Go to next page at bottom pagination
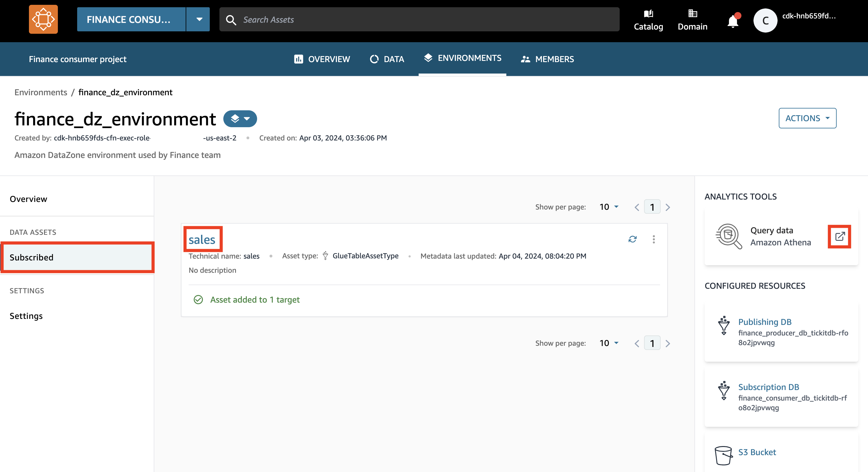This screenshot has width=868, height=472. pyautogui.click(x=668, y=343)
